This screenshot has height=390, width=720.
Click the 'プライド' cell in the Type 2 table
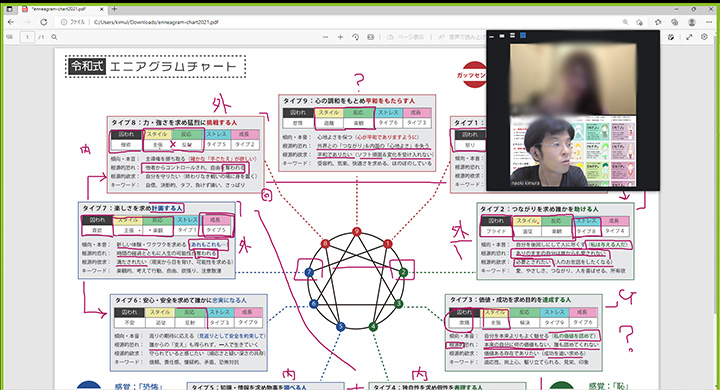point(496,232)
